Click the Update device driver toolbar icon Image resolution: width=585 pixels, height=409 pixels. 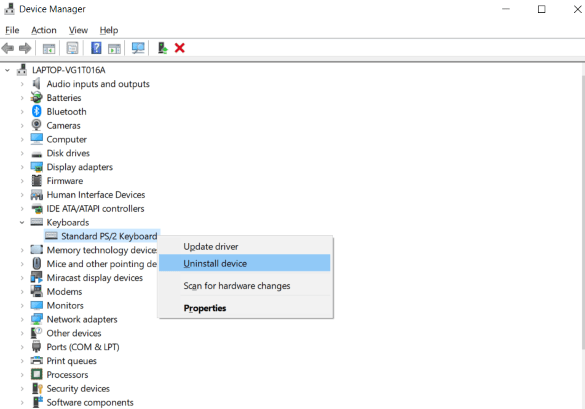tap(163, 48)
